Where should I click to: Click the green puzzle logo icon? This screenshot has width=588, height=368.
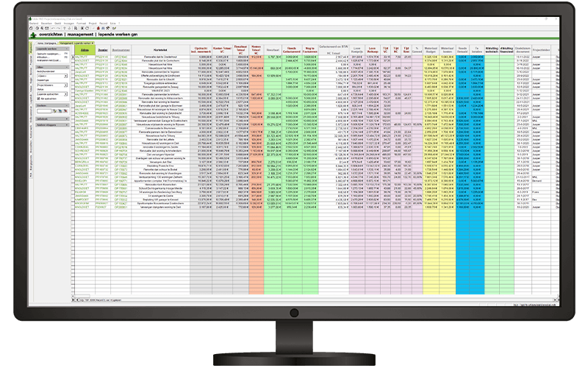[x=33, y=35]
